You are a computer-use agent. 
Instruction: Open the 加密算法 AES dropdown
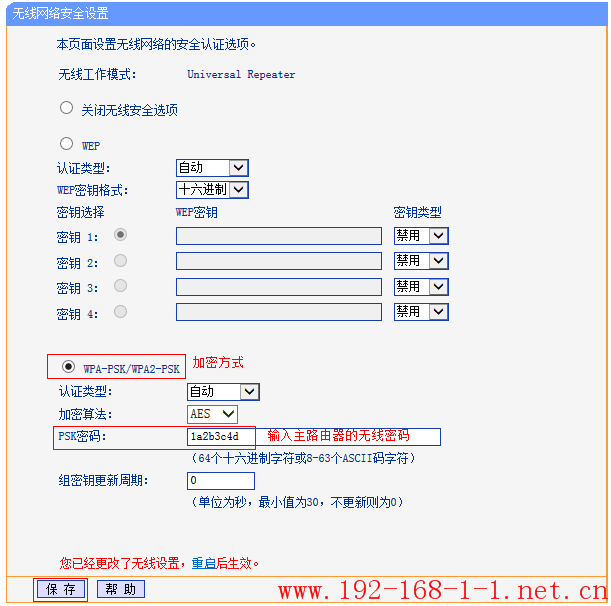click(x=212, y=414)
